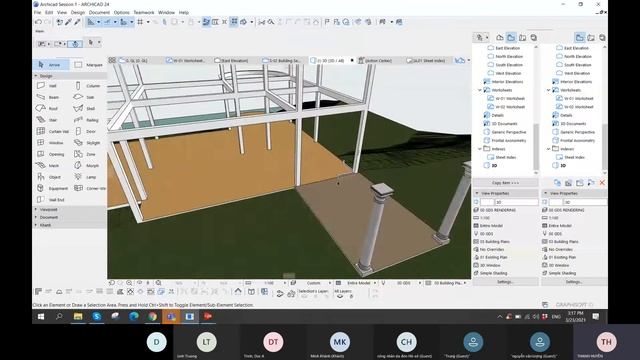Expand the Document toolbox group

pos(36,217)
